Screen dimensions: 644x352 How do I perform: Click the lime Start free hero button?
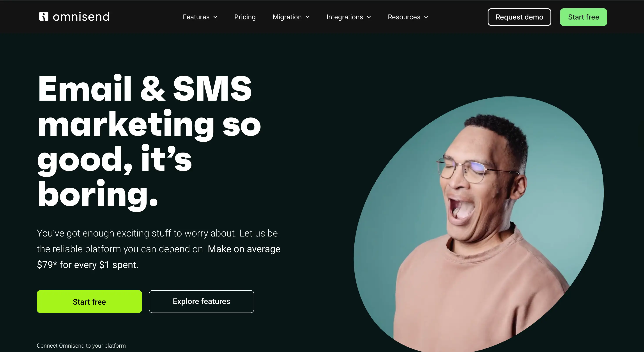pyautogui.click(x=89, y=301)
